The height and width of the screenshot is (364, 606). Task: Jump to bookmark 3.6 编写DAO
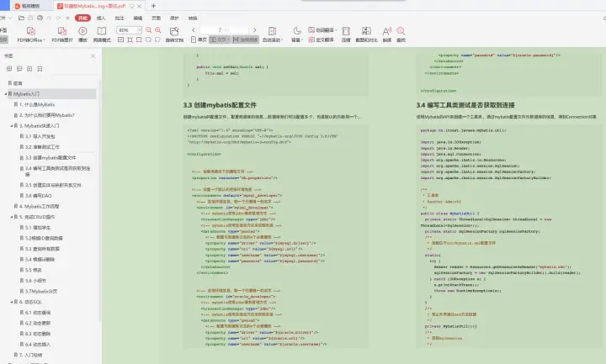[x=38, y=196]
